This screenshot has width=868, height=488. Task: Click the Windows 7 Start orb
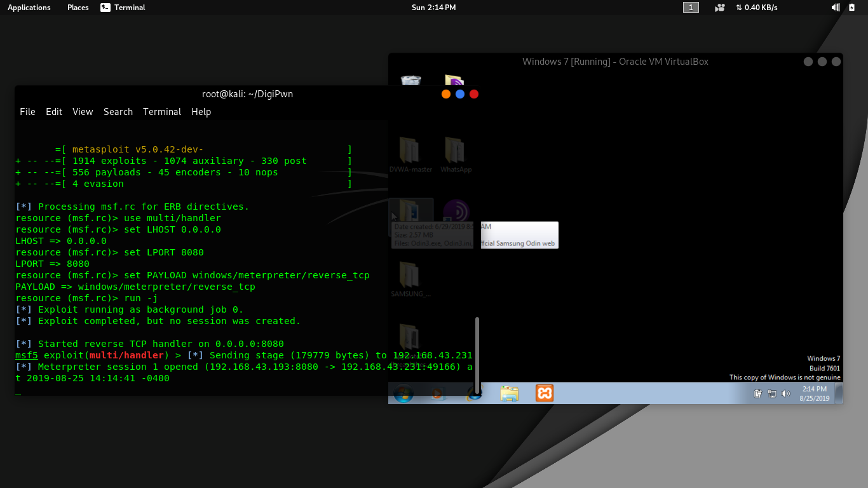(x=403, y=394)
